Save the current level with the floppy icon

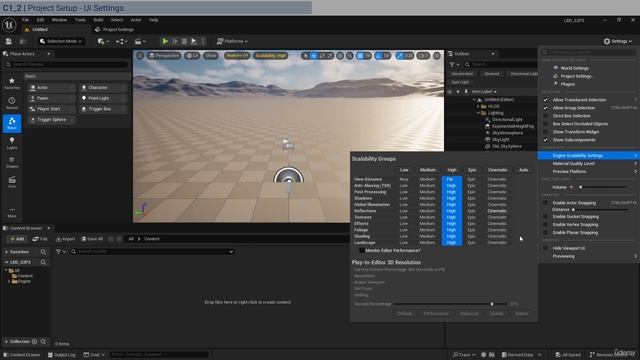9,41
